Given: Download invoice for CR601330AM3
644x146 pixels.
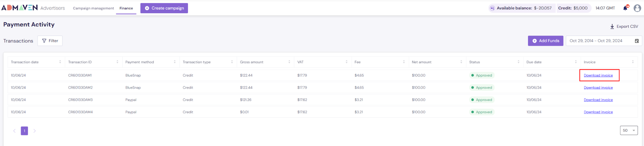Looking at the screenshot, I should click(x=598, y=100).
